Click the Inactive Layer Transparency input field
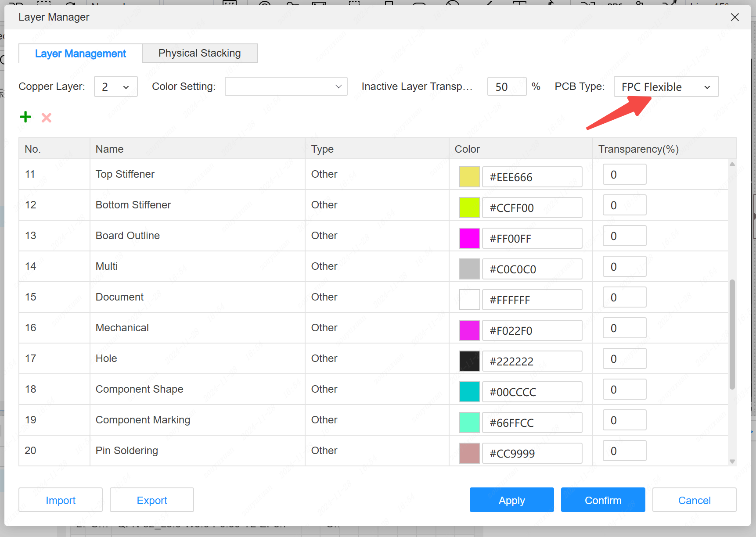The image size is (756, 537). (507, 87)
